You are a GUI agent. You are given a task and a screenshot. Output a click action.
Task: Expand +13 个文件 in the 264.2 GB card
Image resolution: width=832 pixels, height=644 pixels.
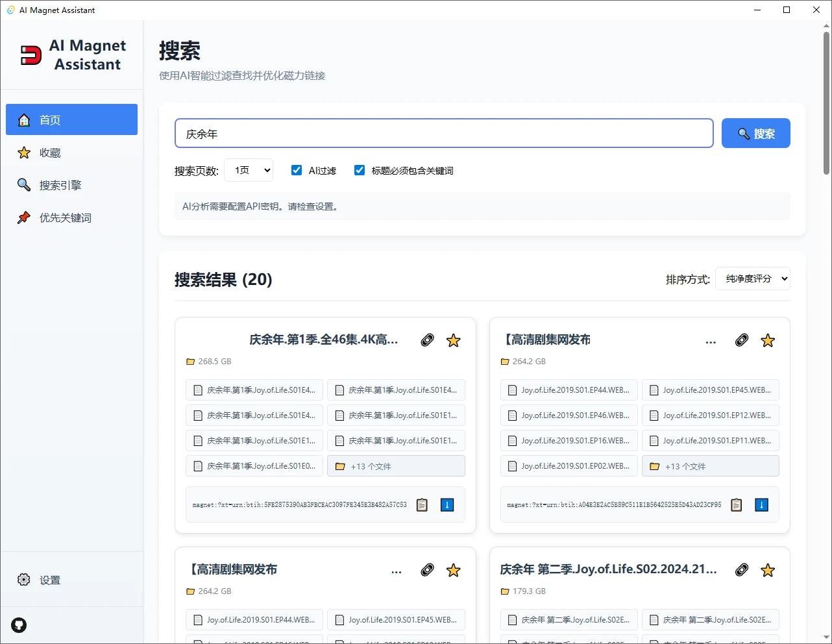[710, 466]
